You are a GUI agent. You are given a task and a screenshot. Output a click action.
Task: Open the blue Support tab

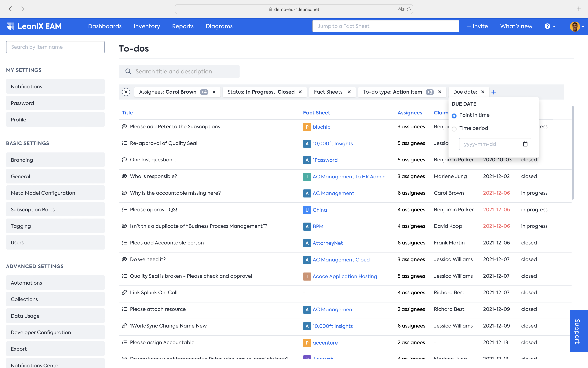point(579,330)
